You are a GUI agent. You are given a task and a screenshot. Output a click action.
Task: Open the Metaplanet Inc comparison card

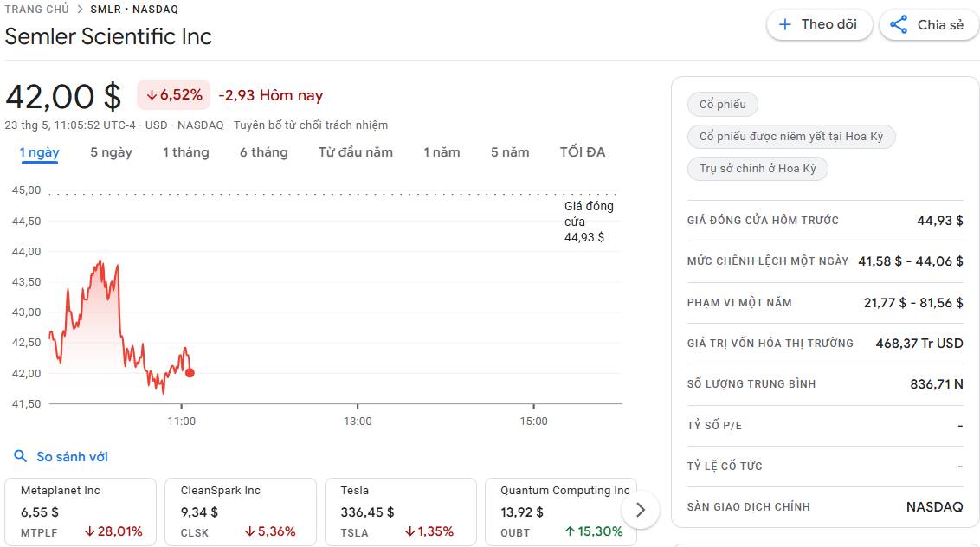click(x=81, y=512)
